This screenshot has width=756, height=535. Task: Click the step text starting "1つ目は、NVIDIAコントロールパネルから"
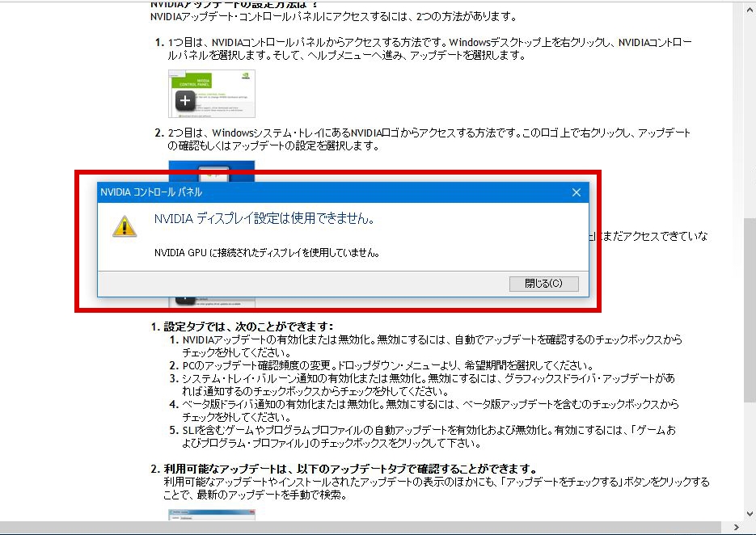tap(429, 48)
